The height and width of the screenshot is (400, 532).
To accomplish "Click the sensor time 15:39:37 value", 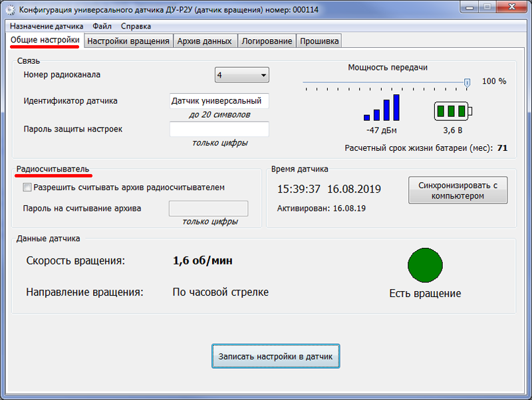I will click(299, 189).
